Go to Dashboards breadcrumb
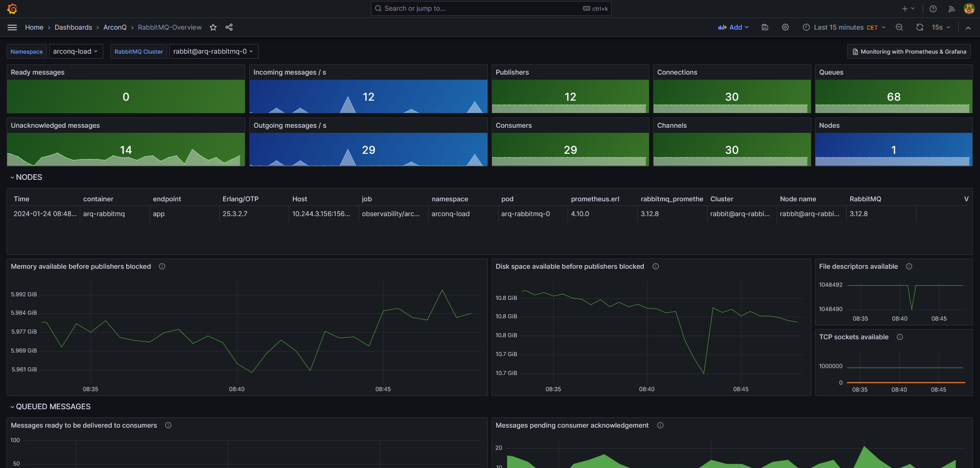980x468 pixels. click(74, 28)
